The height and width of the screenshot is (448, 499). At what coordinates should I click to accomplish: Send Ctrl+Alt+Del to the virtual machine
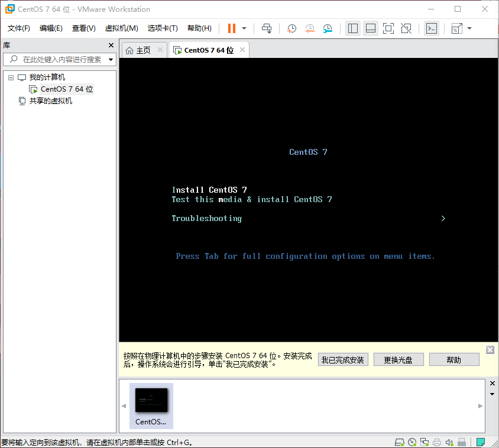pyautogui.click(x=267, y=28)
